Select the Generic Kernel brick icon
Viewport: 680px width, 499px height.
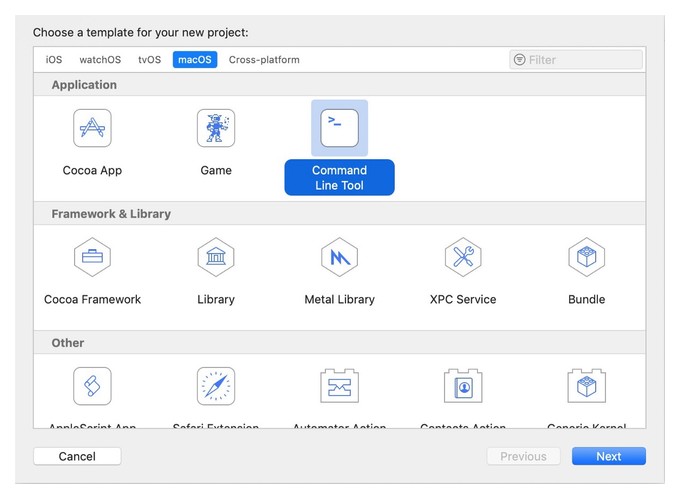click(587, 386)
